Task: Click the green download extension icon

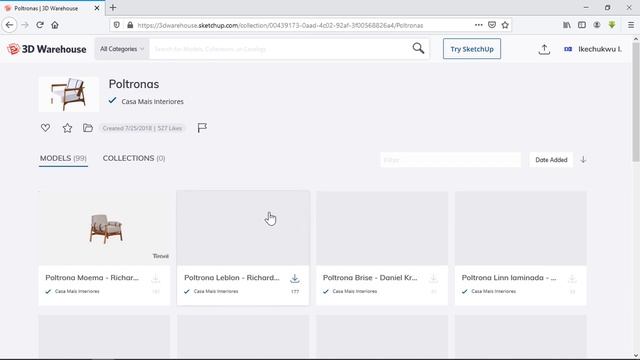Action: pyautogui.click(x=612, y=25)
